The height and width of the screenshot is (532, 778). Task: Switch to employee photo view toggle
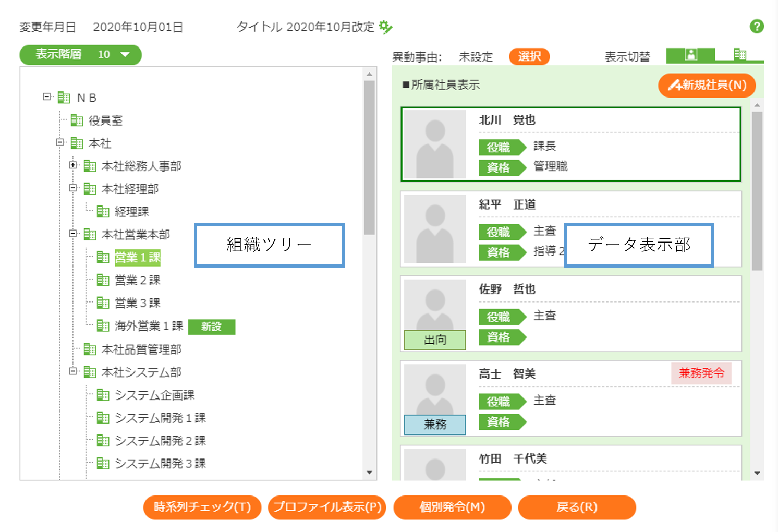coord(690,54)
